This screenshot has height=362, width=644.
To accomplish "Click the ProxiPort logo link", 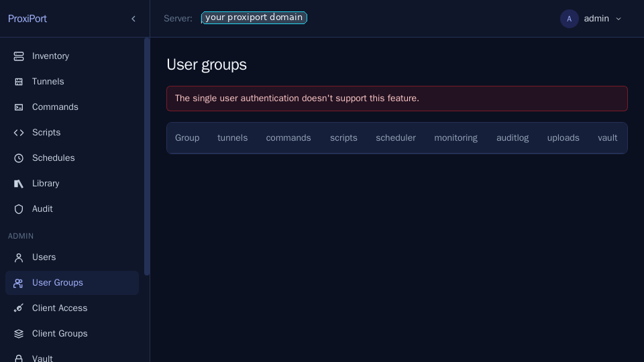I will 27,19.
